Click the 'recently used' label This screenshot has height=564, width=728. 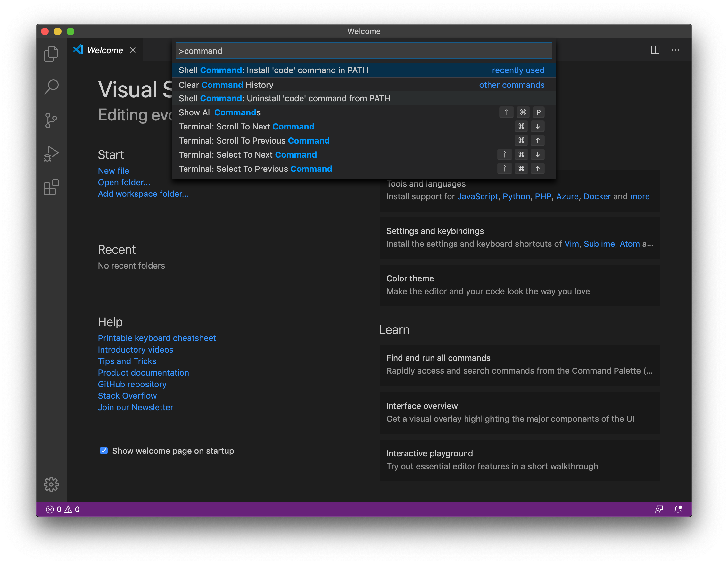click(518, 70)
